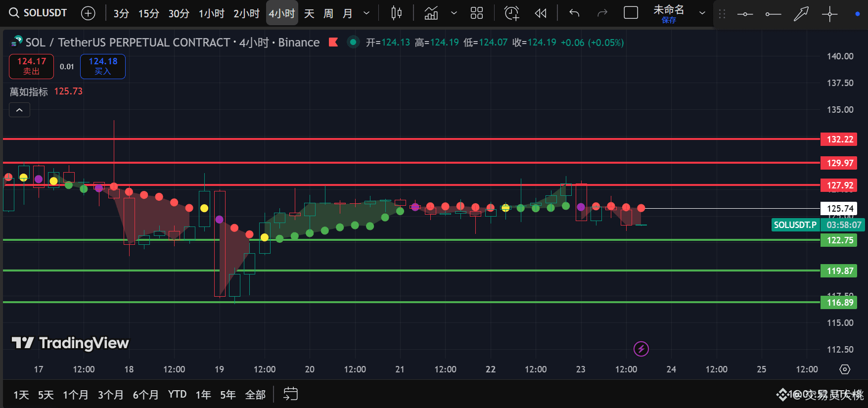Switch to the 3分 interval

[x=121, y=13]
